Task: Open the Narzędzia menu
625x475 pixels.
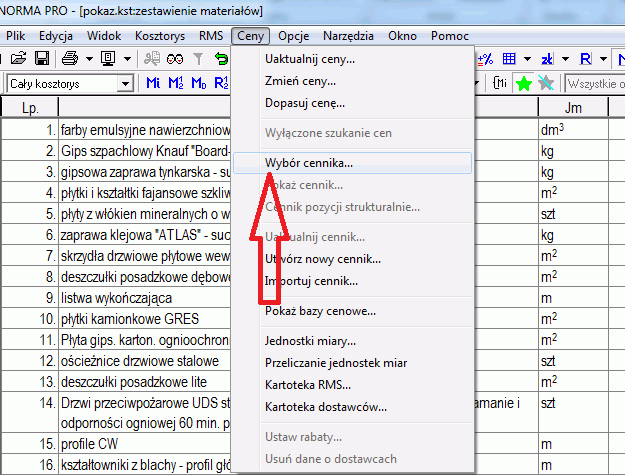Action: pos(348,35)
